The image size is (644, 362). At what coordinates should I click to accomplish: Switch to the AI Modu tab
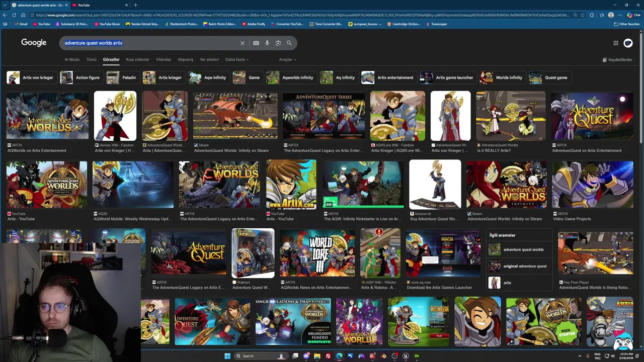(72, 59)
